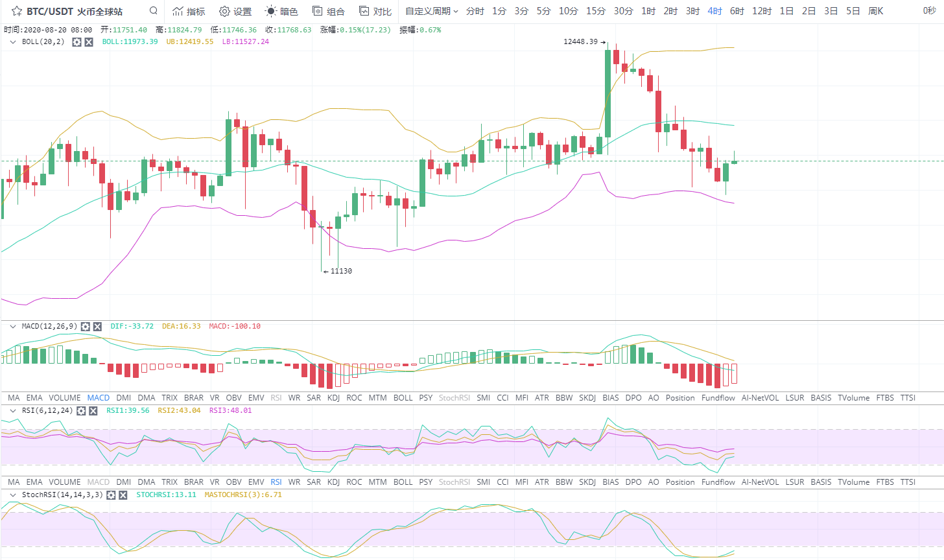Switch to the 3分 interval
Image resolution: width=944 pixels, height=560 pixels.
pyautogui.click(x=521, y=11)
